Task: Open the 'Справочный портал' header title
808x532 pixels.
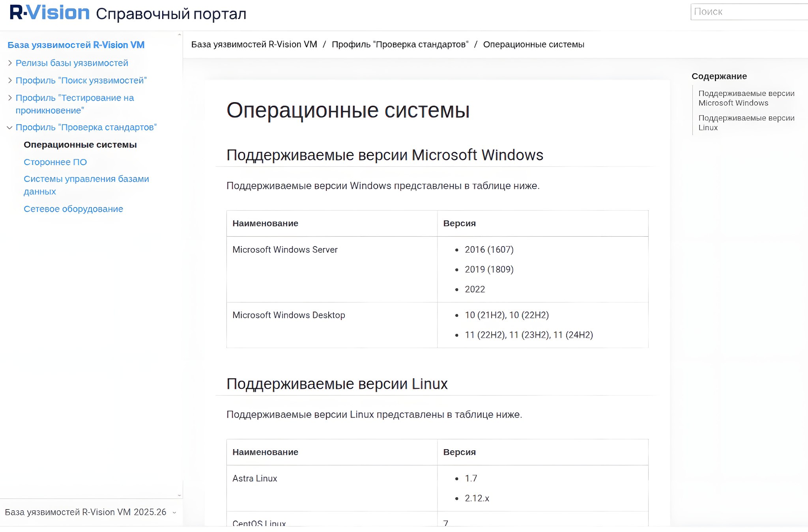Action: pyautogui.click(x=171, y=14)
